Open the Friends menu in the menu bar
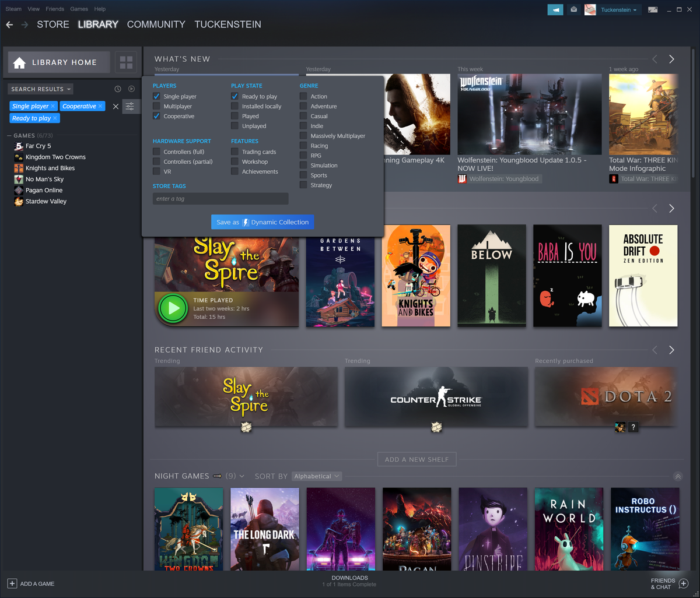This screenshot has height=598, width=700. click(54, 9)
